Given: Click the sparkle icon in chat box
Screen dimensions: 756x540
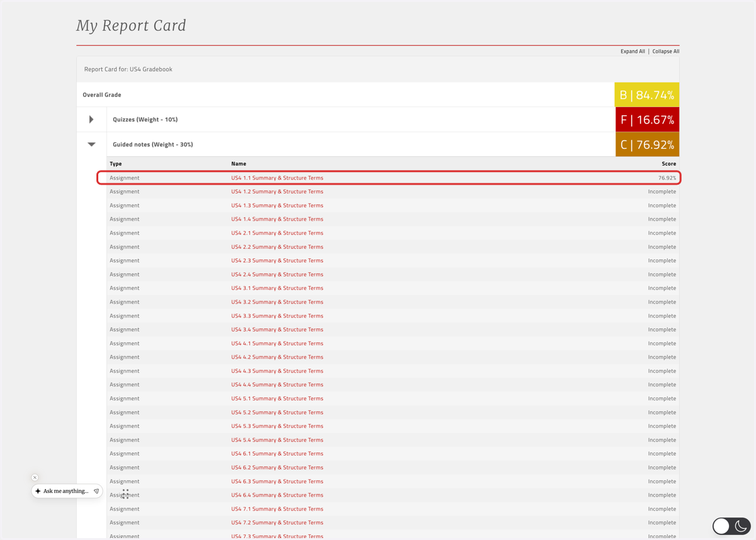Looking at the screenshot, I should point(38,491).
